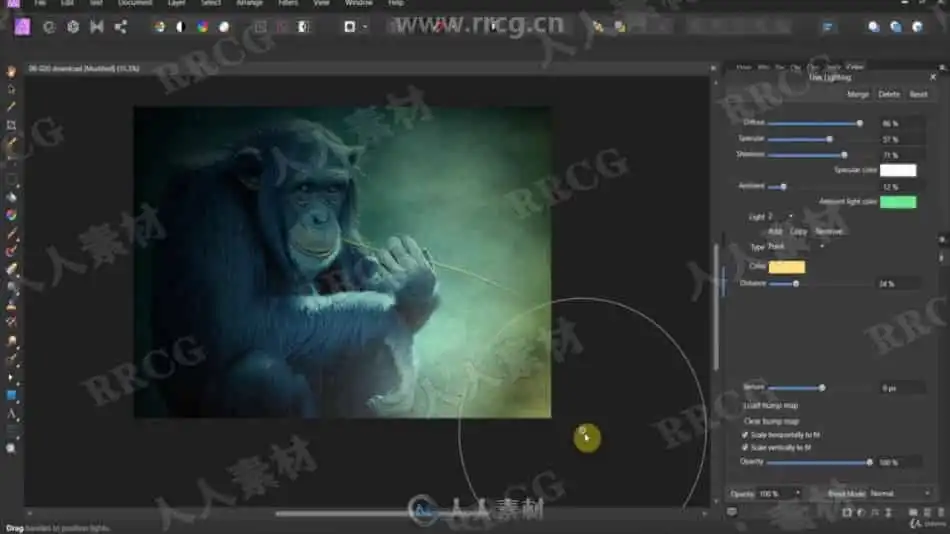Open the File menu
This screenshot has width=950, height=534.
click(40, 3)
